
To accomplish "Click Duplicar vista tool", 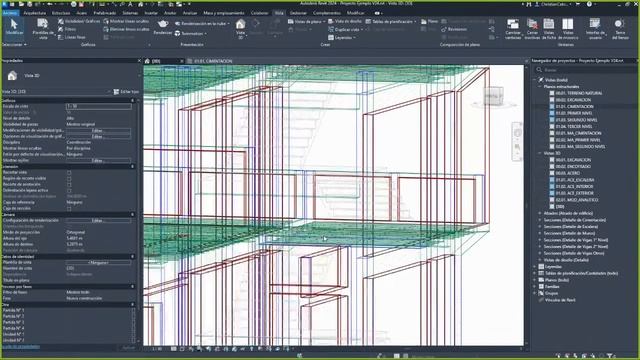I will point(345,29).
